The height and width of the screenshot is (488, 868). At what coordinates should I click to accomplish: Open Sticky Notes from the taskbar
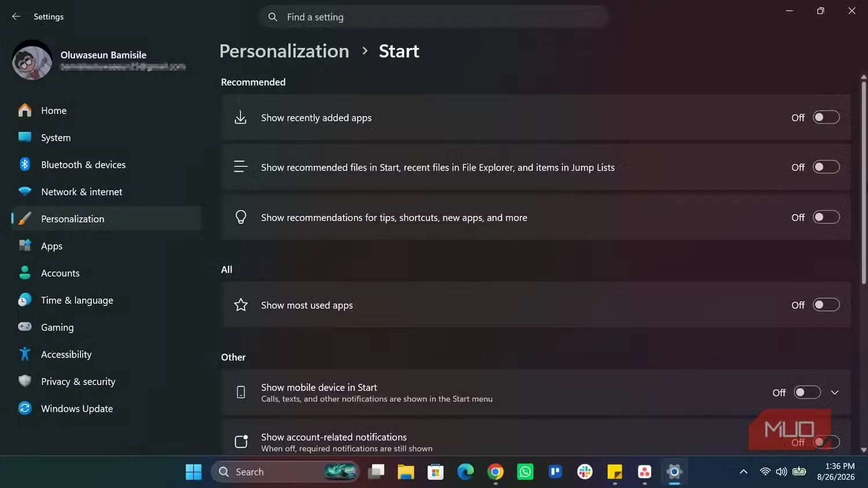(615, 472)
